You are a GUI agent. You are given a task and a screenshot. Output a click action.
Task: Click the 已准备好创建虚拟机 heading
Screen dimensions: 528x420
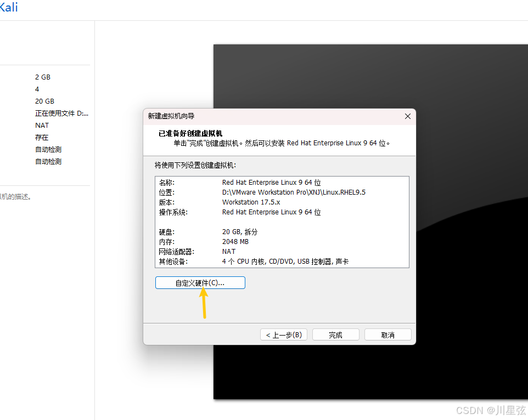(x=190, y=133)
